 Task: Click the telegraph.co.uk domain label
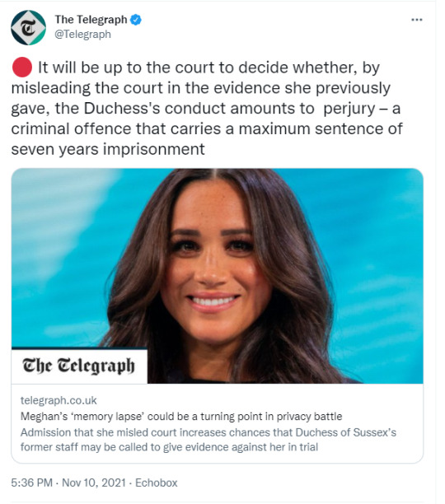pyautogui.click(x=59, y=400)
